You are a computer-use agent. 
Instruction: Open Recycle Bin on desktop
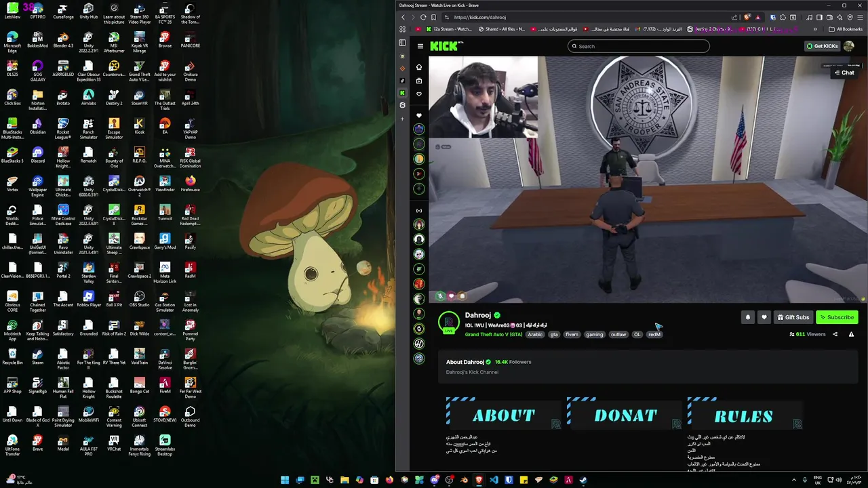tap(12, 356)
